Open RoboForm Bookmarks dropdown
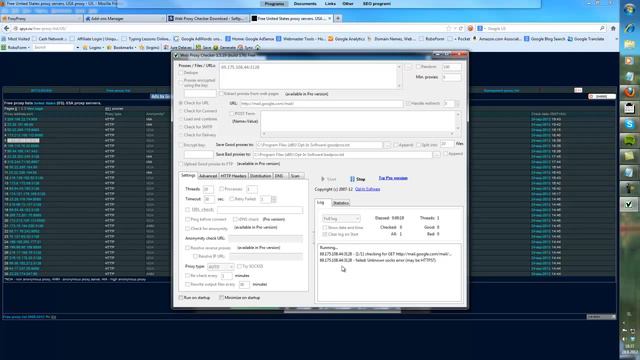The image size is (640, 360). [121, 47]
